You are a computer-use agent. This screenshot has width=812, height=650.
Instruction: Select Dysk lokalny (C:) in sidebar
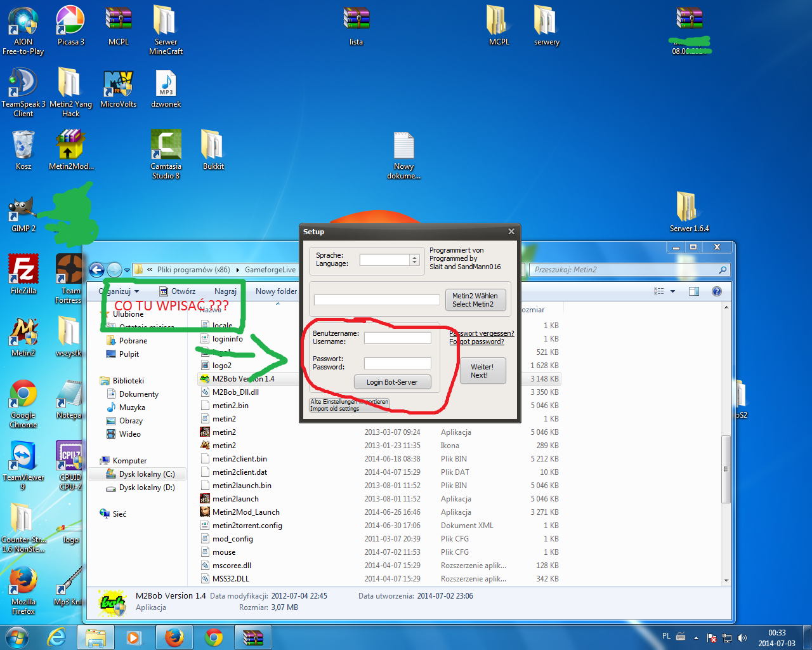click(x=147, y=474)
